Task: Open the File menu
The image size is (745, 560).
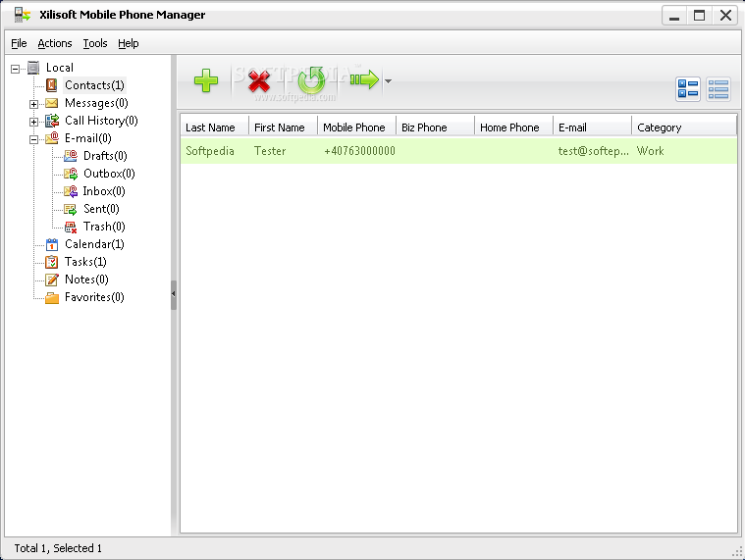Action: pos(19,43)
